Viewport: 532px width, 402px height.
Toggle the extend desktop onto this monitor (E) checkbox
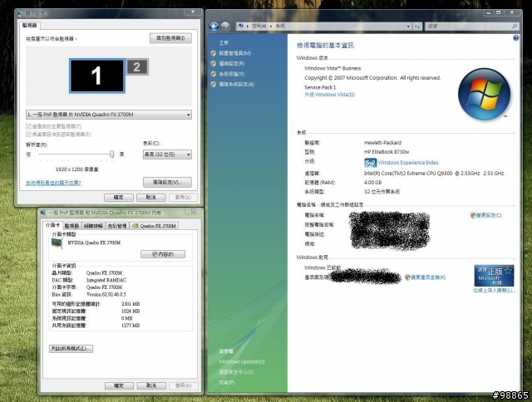[x=28, y=135]
